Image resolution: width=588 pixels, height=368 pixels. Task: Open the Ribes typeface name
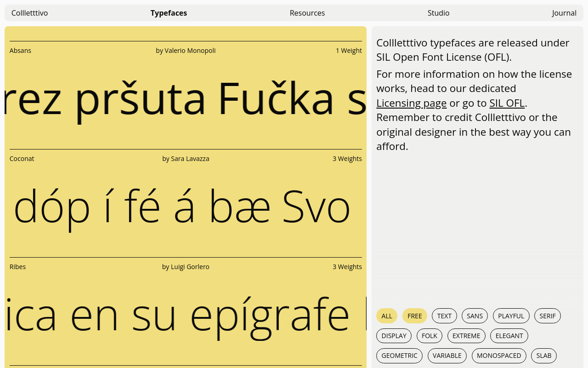(x=17, y=267)
